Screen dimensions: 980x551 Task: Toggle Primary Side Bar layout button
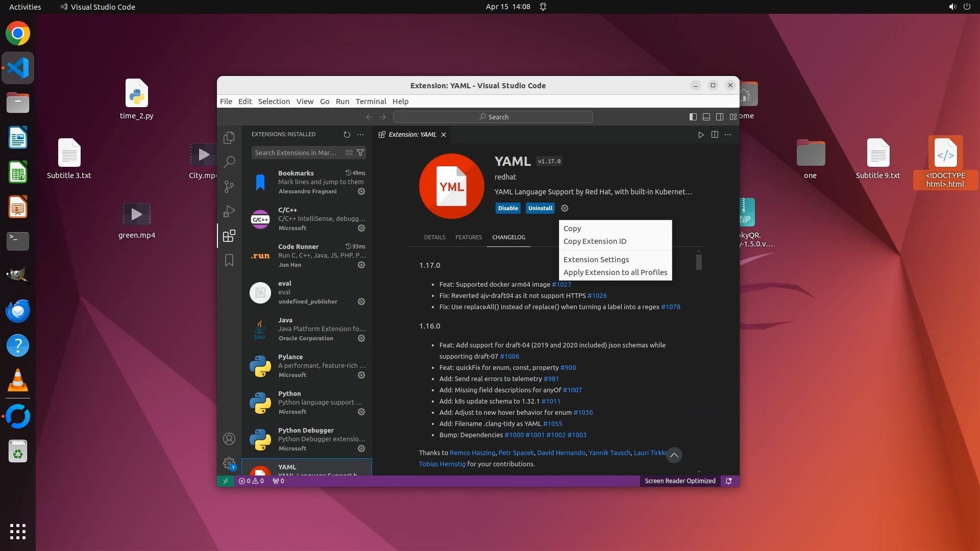[x=693, y=117]
